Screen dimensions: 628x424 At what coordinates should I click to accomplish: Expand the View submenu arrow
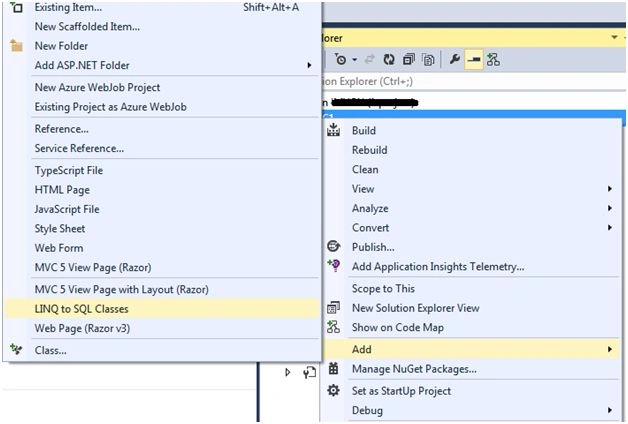point(610,189)
